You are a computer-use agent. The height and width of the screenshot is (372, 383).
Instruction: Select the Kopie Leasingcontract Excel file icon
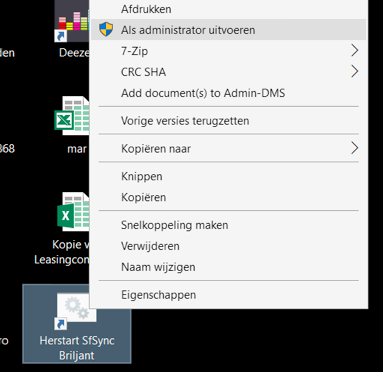pos(73,211)
